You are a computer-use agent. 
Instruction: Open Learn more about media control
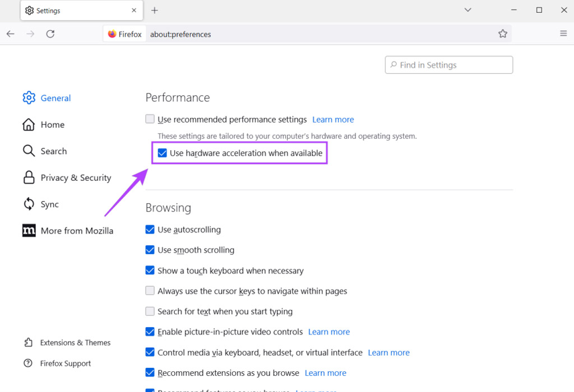coord(389,352)
